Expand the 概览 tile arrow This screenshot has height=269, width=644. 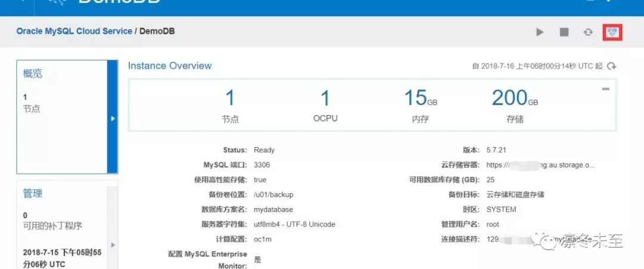(x=113, y=118)
